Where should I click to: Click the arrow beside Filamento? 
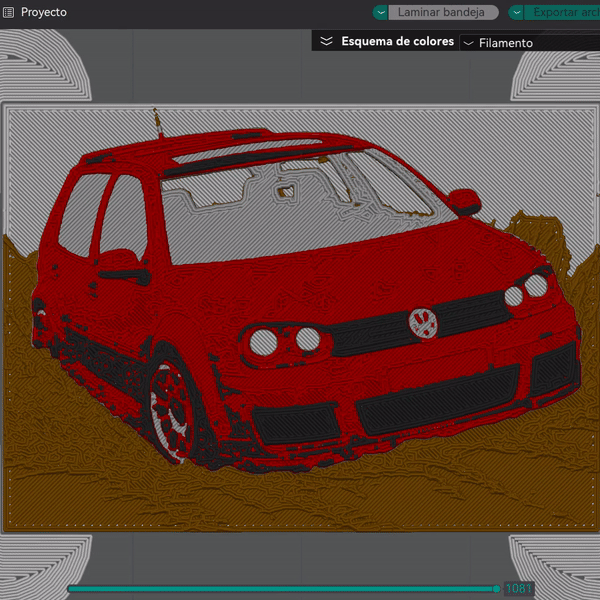[468, 43]
